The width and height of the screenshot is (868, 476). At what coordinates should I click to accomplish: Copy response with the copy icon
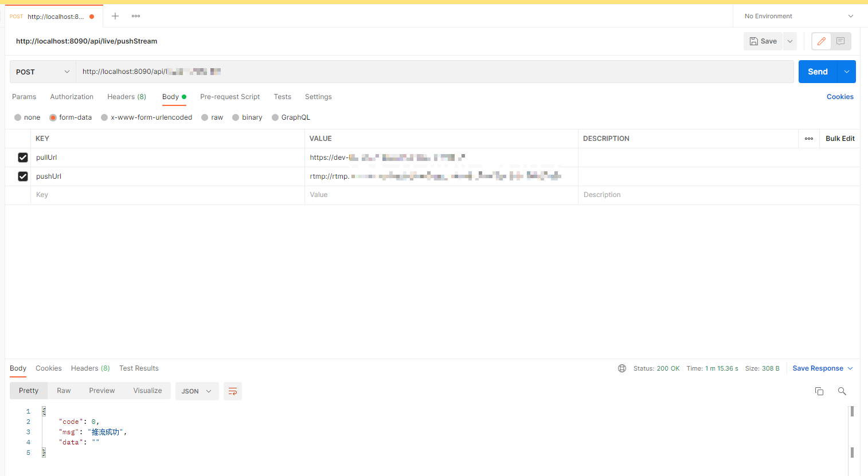(x=819, y=391)
